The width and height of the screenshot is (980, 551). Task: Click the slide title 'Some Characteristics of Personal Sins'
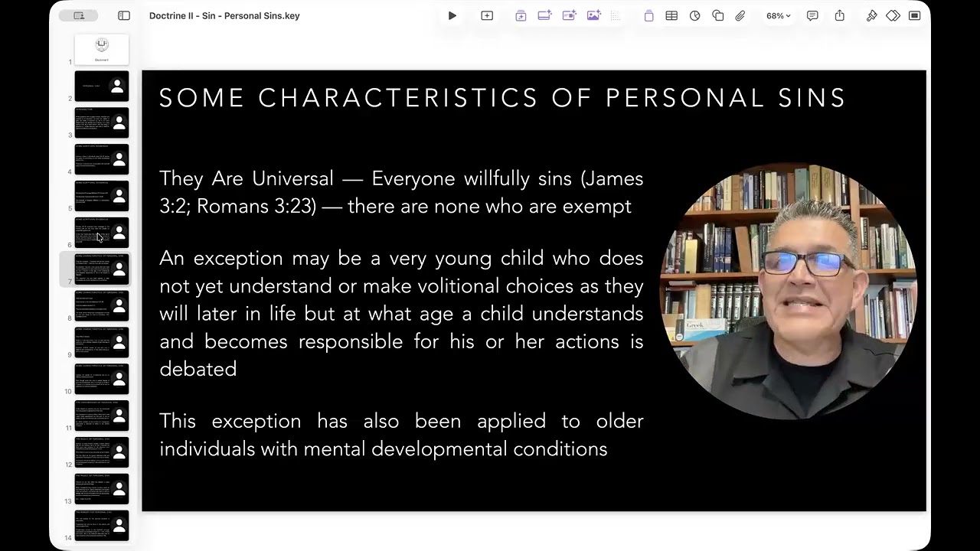coord(502,98)
